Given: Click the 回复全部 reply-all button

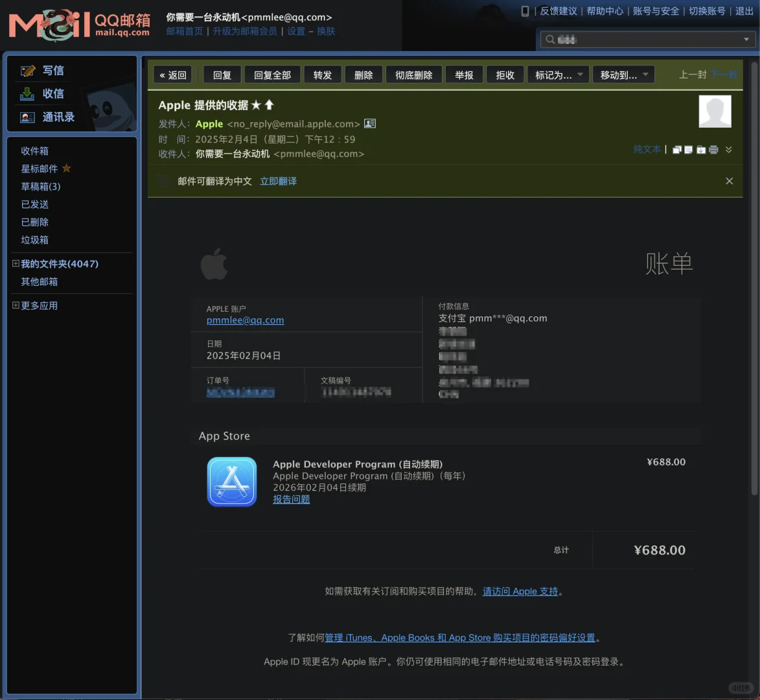Looking at the screenshot, I should coord(272,75).
